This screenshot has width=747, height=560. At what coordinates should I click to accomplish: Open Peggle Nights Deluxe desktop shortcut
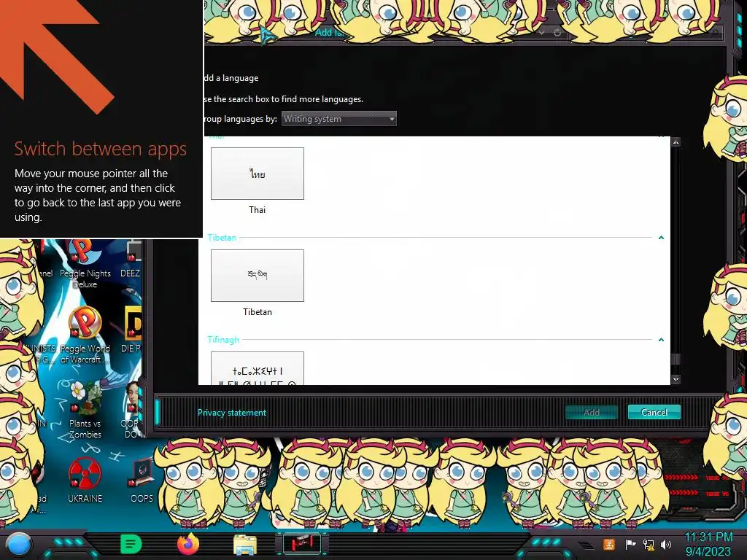[85, 264]
